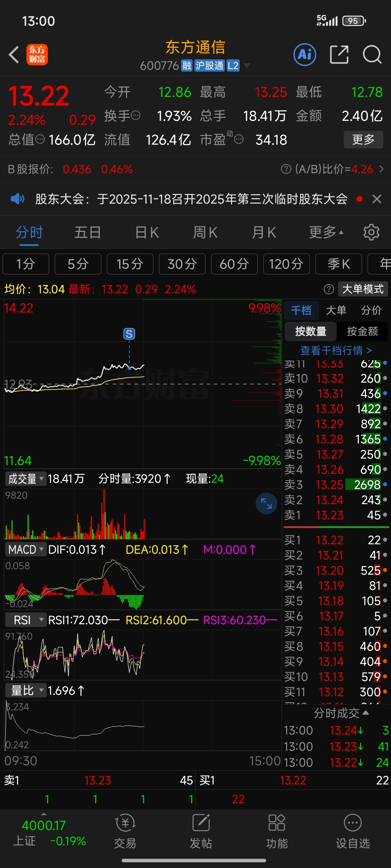The height and width of the screenshot is (868, 391).
Task: Tap the 卖8 13.30 order row
Action: pos(336,409)
